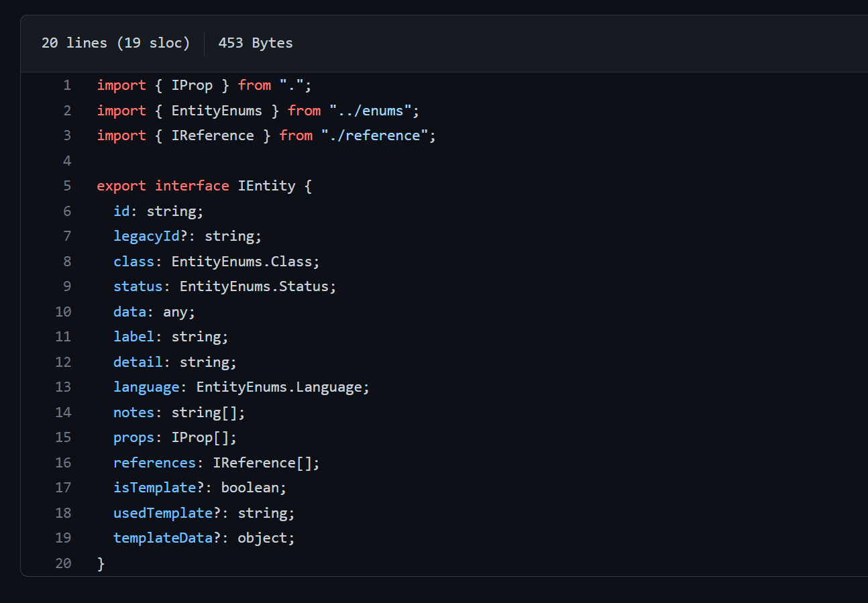Click 'EntityEnums' import identifier on line 2
The image size is (868, 603).
217,111
